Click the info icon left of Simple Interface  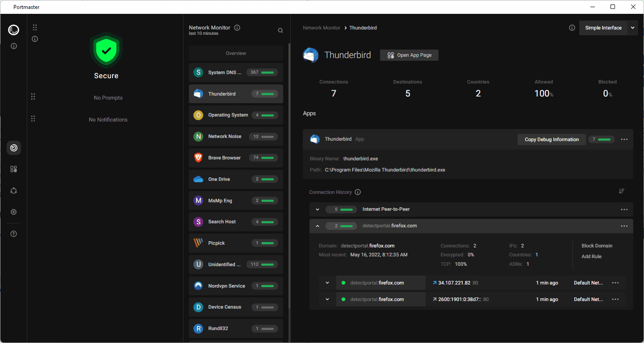(x=572, y=28)
